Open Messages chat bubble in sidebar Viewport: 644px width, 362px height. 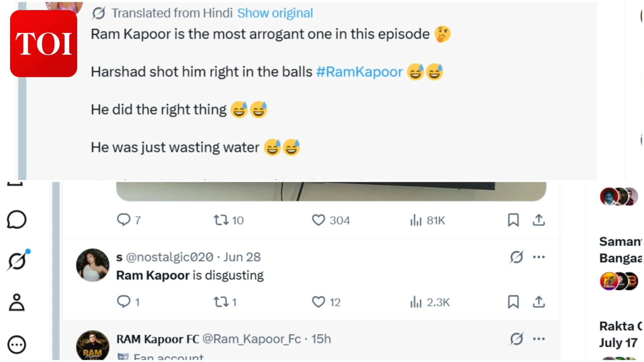(x=16, y=220)
